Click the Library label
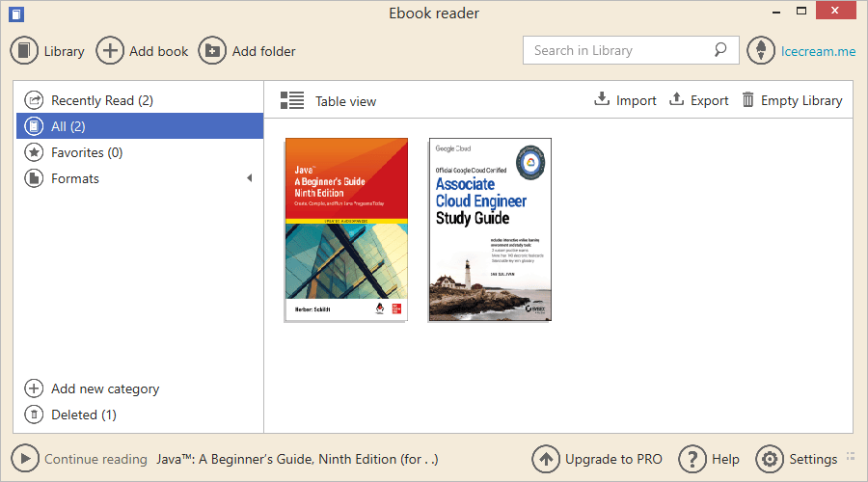The height and width of the screenshot is (482, 868). (x=65, y=51)
